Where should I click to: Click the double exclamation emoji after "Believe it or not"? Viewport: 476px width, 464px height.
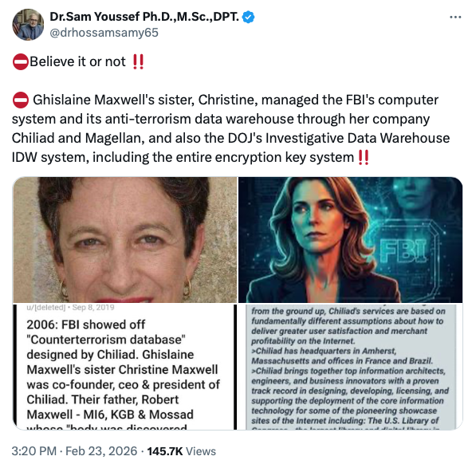pos(138,61)
